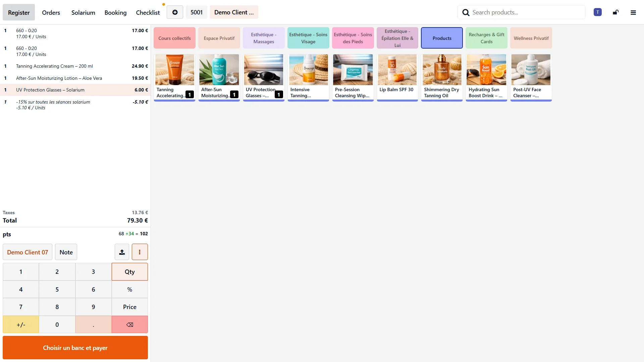Open the Esthétique - Massages category
This screenshot has height=362, width=644.
(264, 38)
